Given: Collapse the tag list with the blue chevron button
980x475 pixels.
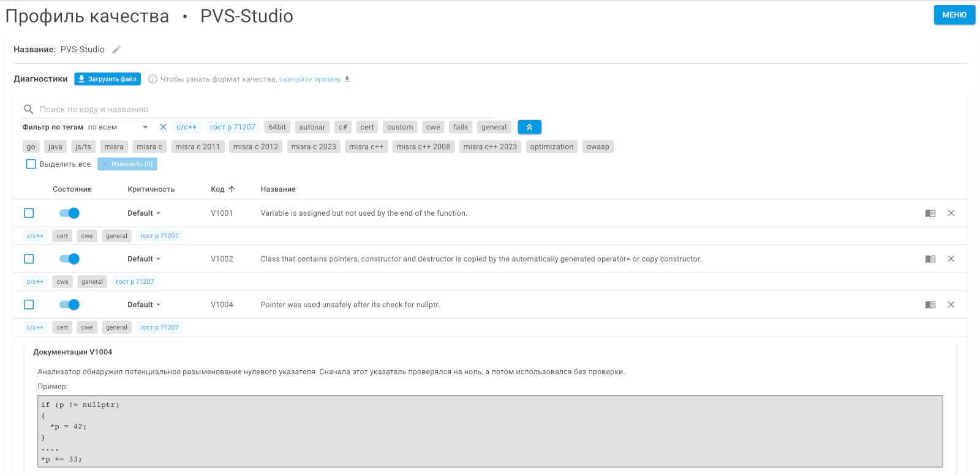Looking at the screenshot, I should click(529, 127).
